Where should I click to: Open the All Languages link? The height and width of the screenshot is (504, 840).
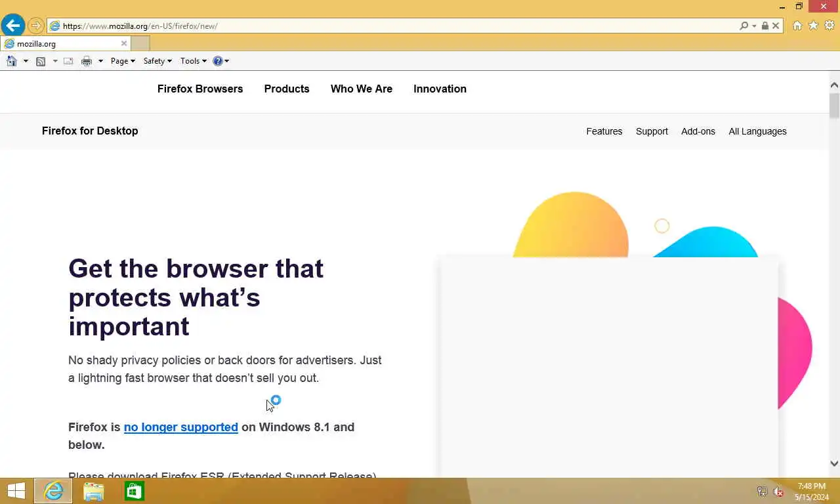coord(757,131)
